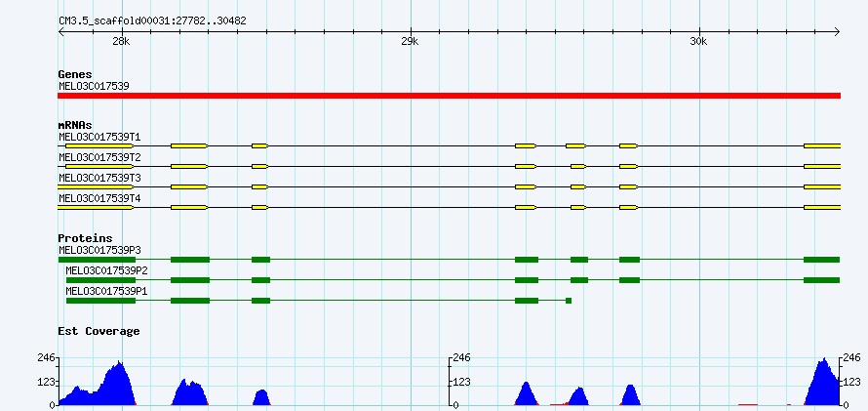Click the 30k ruler mark
The width and height of the screenshot is (868, 411).
tap(698, 41)
